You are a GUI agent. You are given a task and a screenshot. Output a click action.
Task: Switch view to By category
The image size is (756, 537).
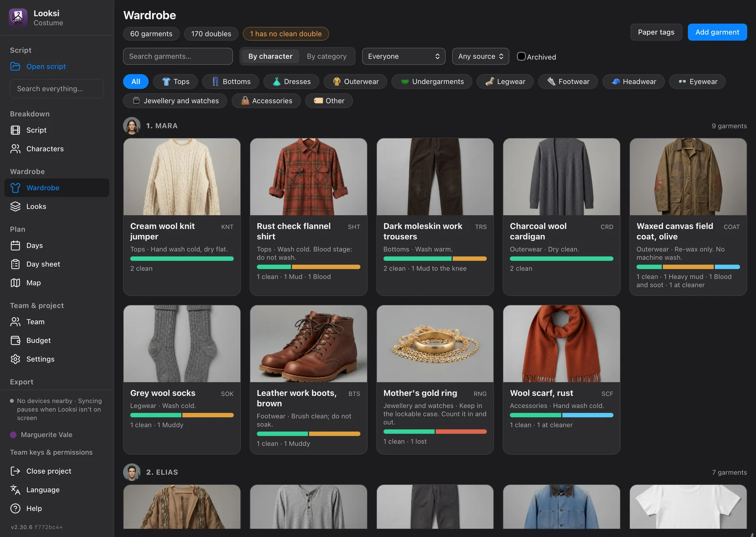(x=326, y=56)
